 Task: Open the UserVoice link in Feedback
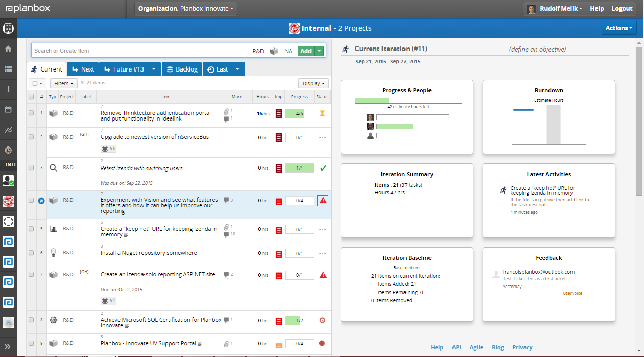point(572,293)
